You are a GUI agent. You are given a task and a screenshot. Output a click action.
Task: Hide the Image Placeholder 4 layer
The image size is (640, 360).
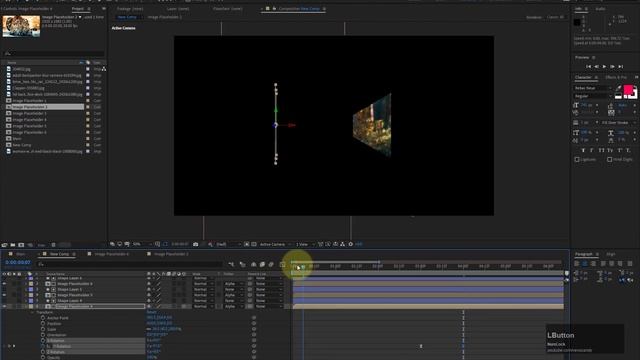pyautogui.click(x=4, y=307)
